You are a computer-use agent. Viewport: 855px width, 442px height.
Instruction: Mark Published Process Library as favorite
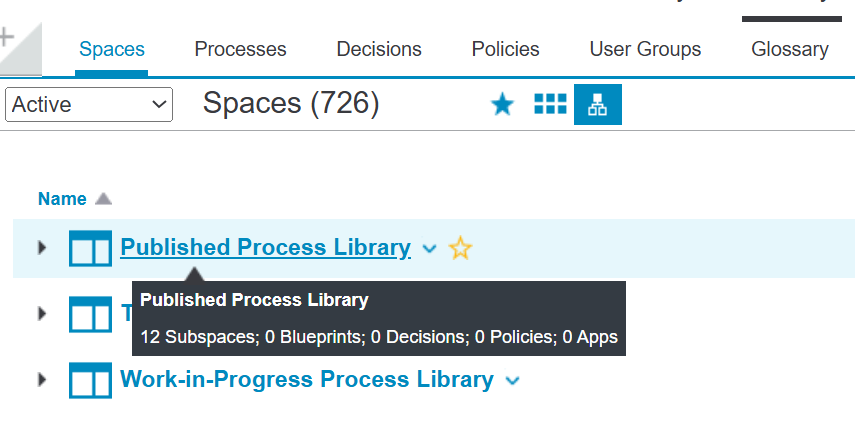(x=460, y=248)
